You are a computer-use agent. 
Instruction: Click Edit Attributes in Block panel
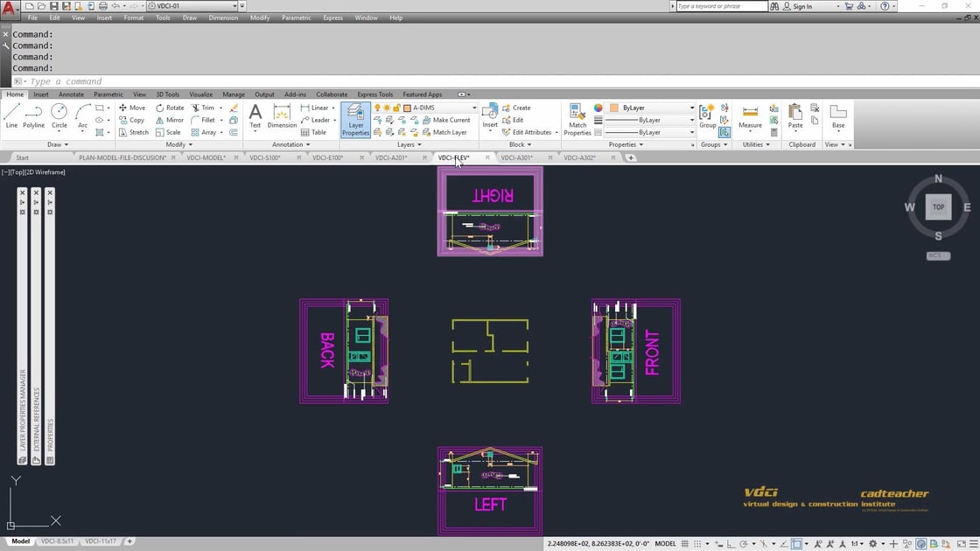tap(530, 132)
